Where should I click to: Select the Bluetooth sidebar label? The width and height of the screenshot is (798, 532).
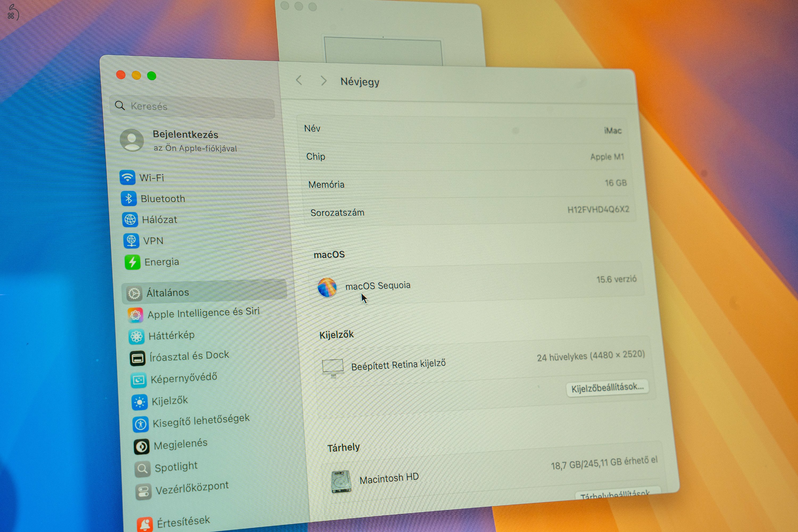pyautogui.click(x=163, y=199)
